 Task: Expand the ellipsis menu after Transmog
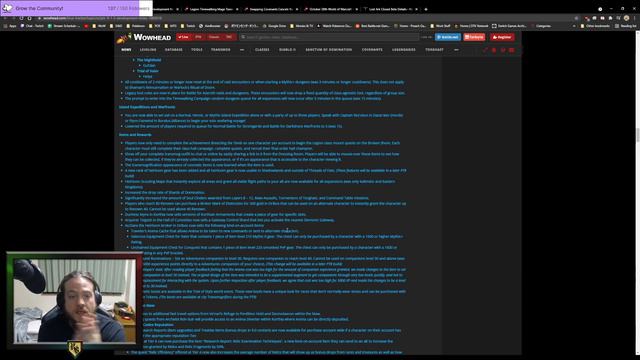click(x=242, y=50)
